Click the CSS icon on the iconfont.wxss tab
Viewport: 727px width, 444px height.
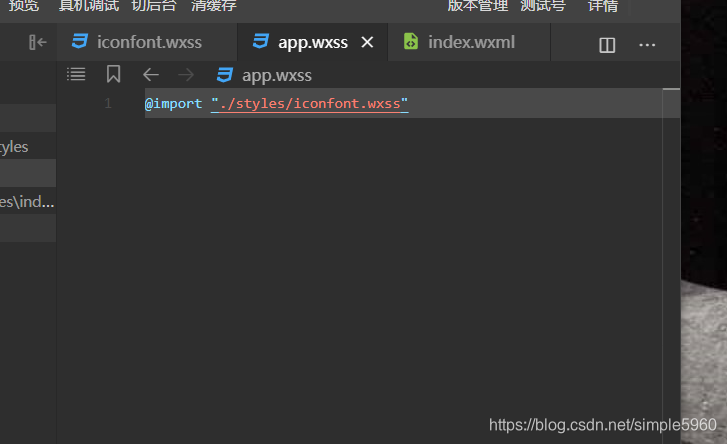[x=80, y=41]
